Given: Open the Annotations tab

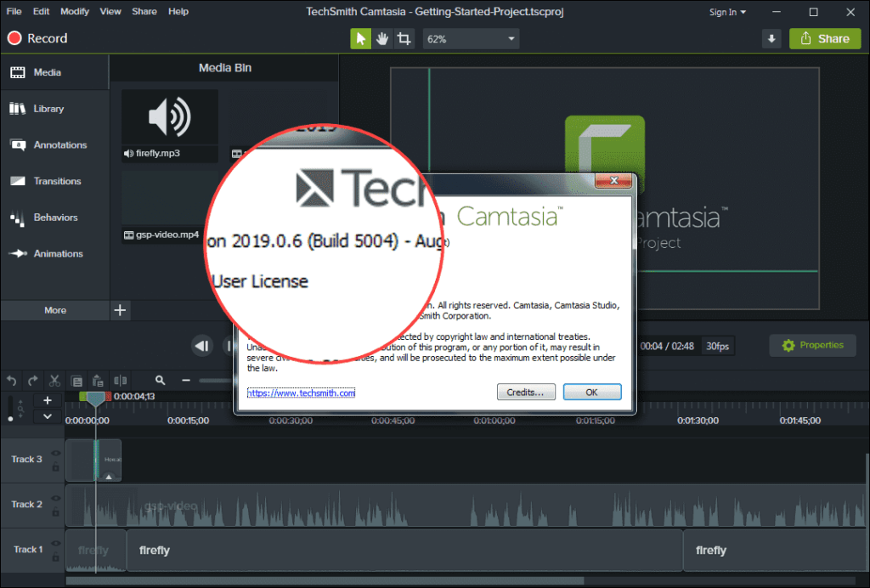Looking at the screenshot, I should click(54, 144).
